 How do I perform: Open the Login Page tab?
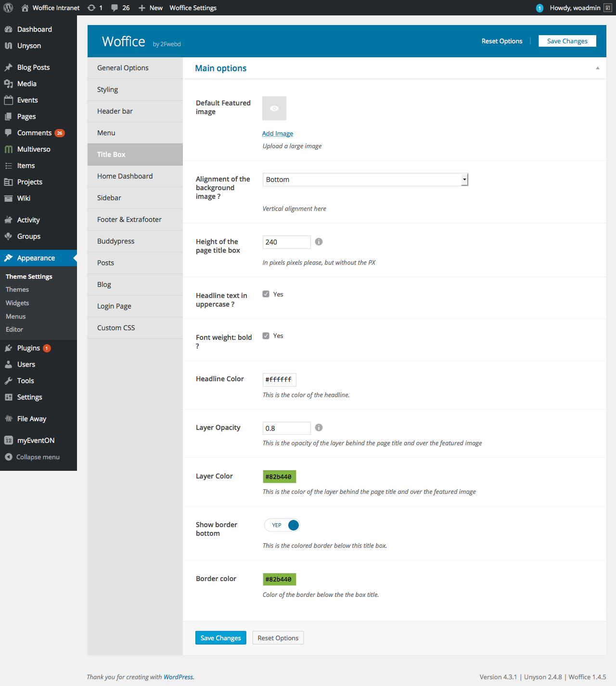pyautogui.click(x=135, y=306)
